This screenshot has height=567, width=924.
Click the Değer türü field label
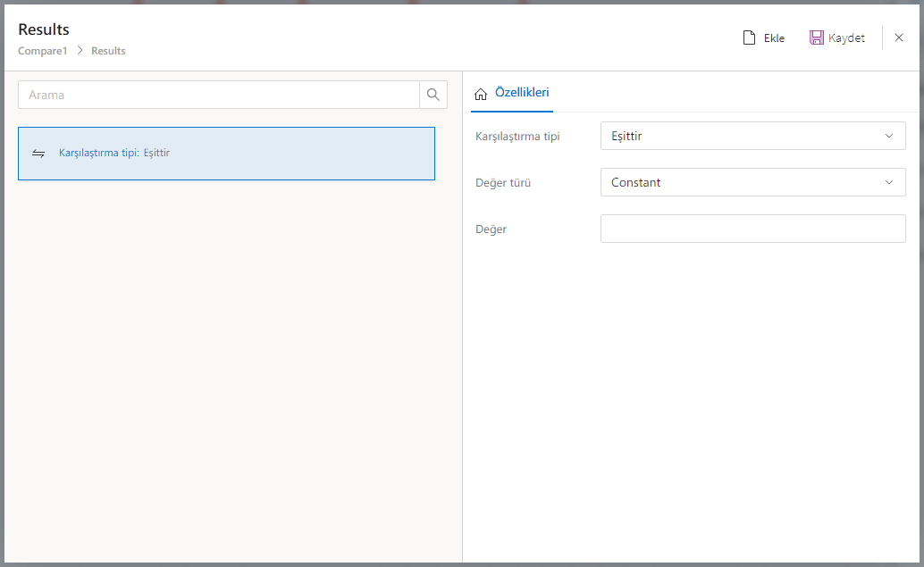[x=503, y=183]
